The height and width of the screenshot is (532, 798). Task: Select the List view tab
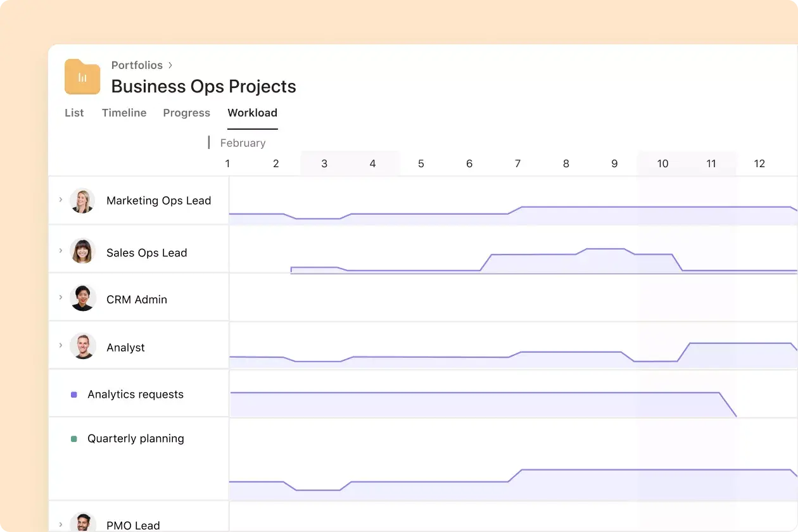click(74, 113)
